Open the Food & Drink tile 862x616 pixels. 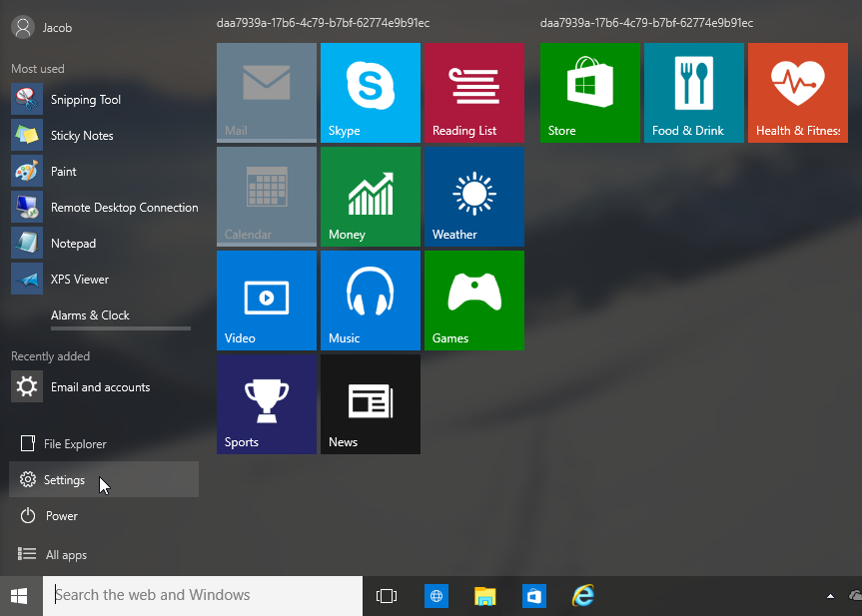pos(694,93)
